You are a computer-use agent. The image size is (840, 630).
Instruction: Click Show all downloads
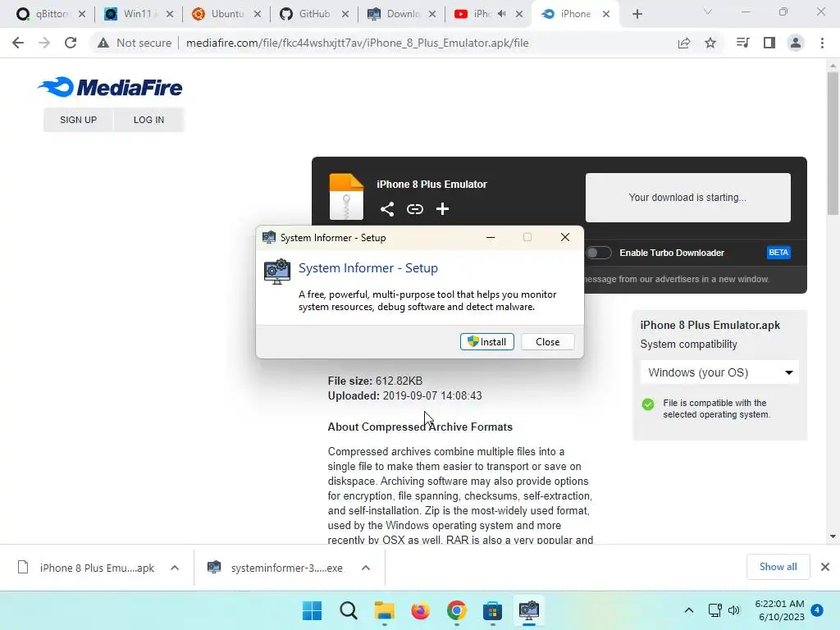778,567
